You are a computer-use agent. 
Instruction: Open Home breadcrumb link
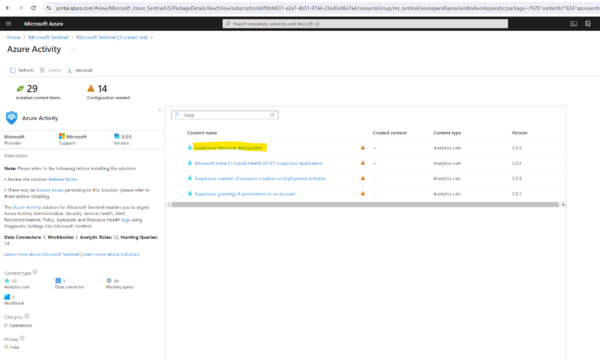[x=14, y=37]
